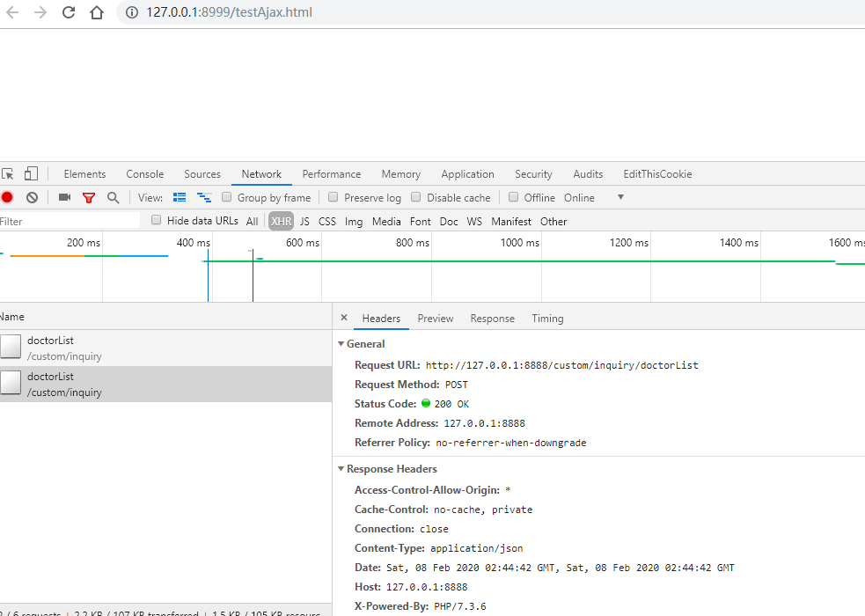Toggle the red filter funnel icon
The image size is (865, 616).
coord(89,198)
